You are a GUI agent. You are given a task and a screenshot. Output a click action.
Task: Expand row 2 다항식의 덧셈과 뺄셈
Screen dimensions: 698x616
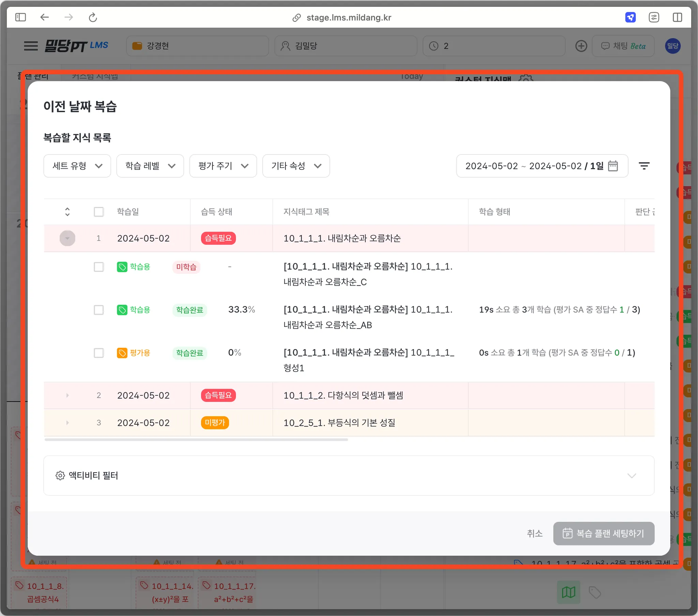(x=67, y=395)
